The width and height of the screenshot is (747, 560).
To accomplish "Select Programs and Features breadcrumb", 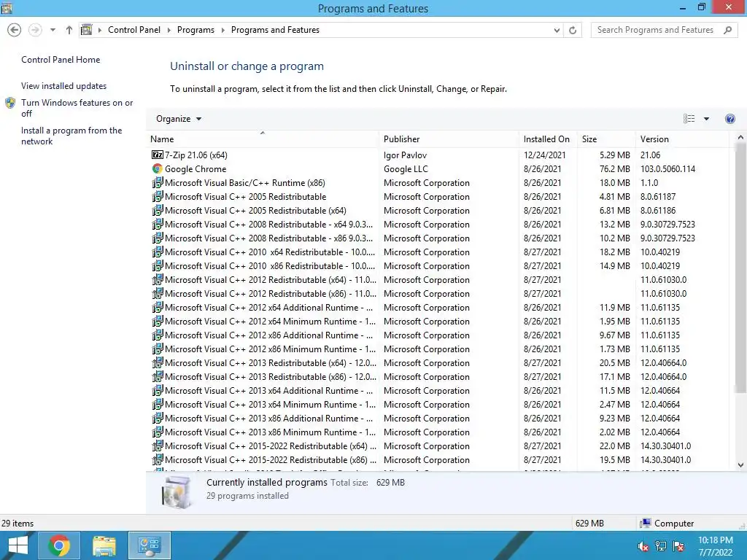I will pyautogui.click(x=275, y=30).
